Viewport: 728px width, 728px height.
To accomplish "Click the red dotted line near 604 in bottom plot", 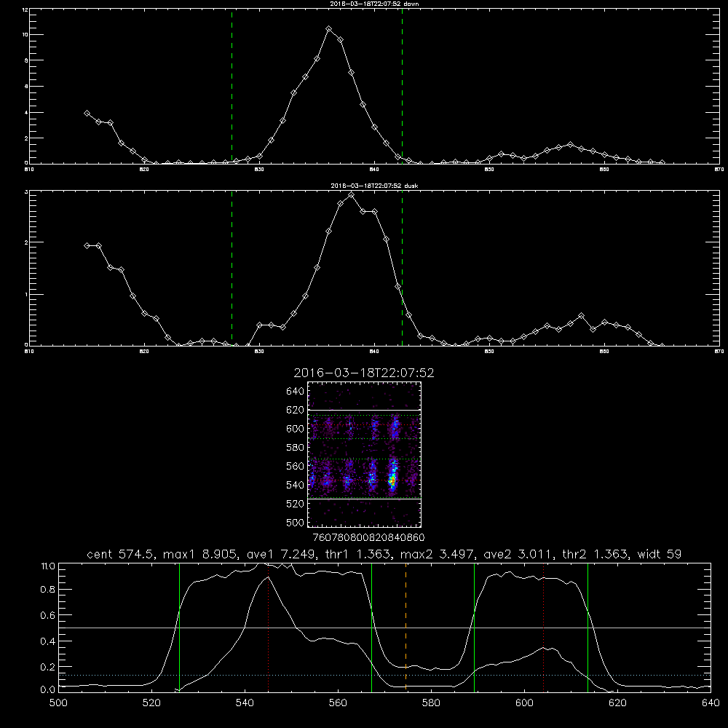I will click(x=543, y=628).
